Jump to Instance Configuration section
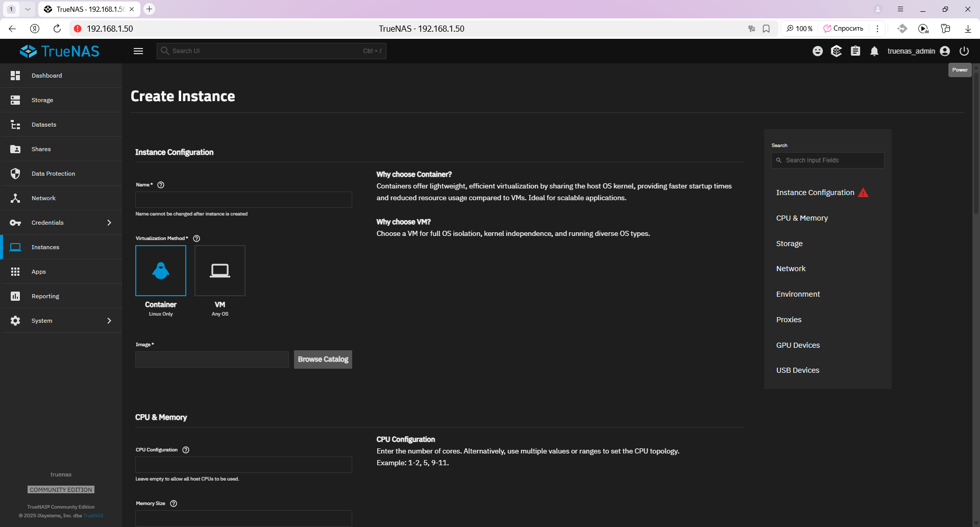 (x=815, y=193)
